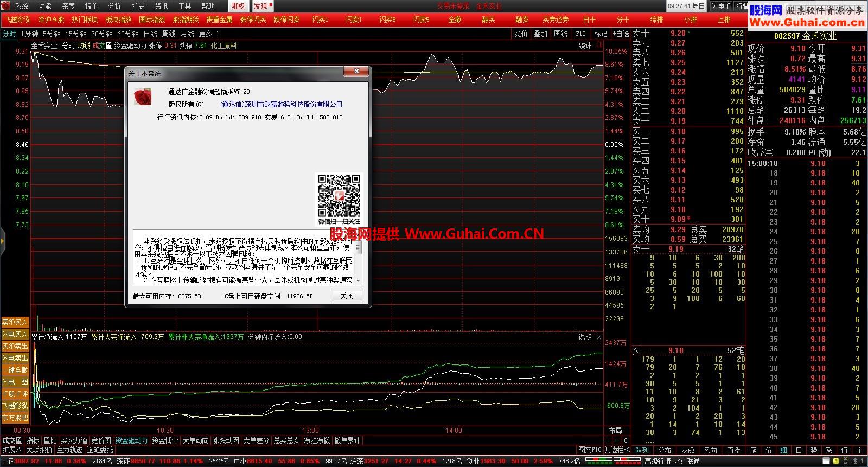This screenshot has width=868, height=467.
Task: Click the 东方股吧 sidebar button
Action: coord(15,418)
